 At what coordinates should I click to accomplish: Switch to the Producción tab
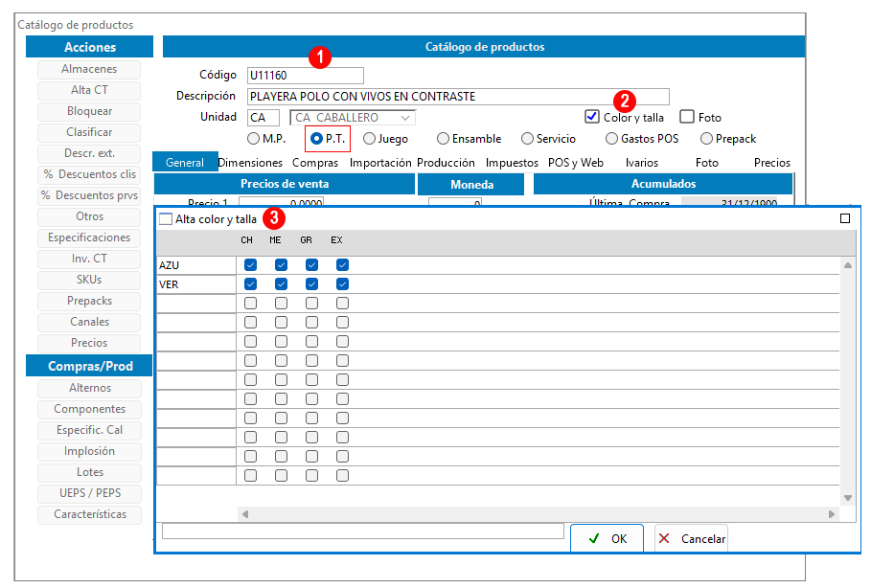pos(446,163)
